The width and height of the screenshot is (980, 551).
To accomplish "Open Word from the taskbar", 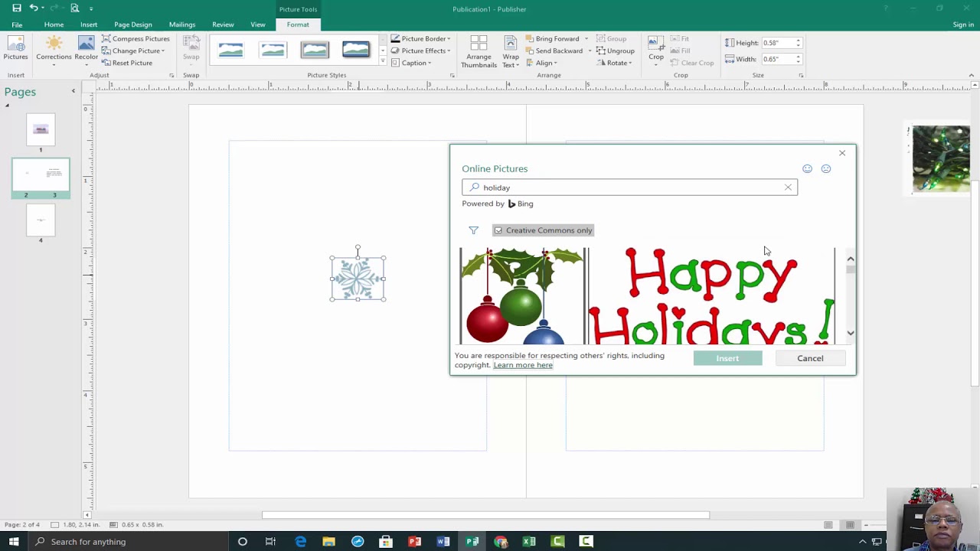I will pyautogui.click(x=443, y=542).
